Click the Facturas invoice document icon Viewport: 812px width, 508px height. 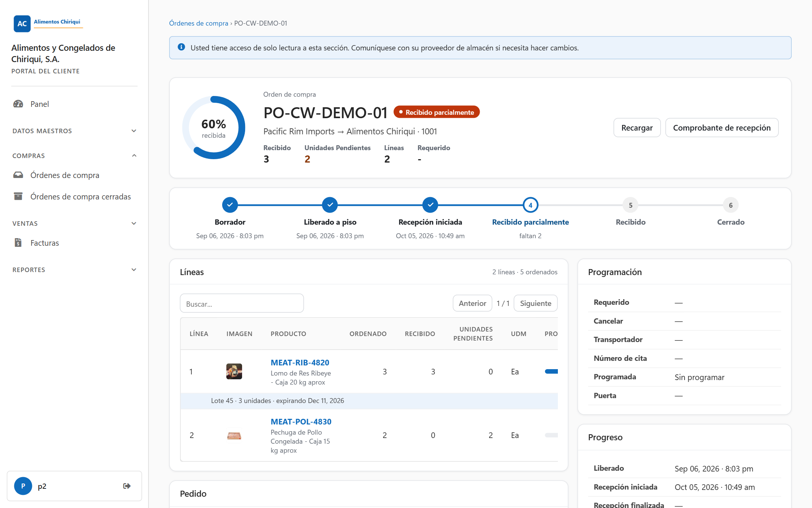(18, 243)
